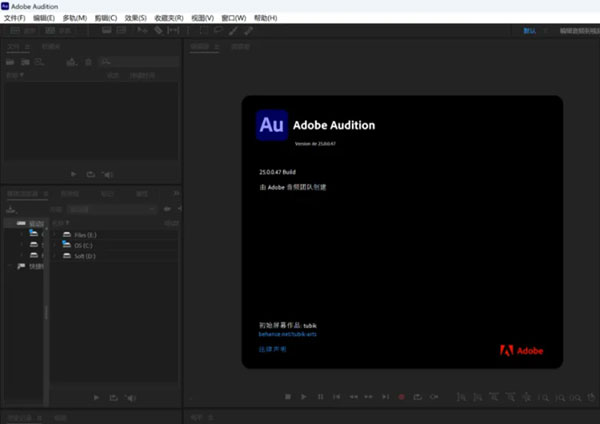Click Insert into Multitrack icon
Screen dimensions: 600x424
71,62
